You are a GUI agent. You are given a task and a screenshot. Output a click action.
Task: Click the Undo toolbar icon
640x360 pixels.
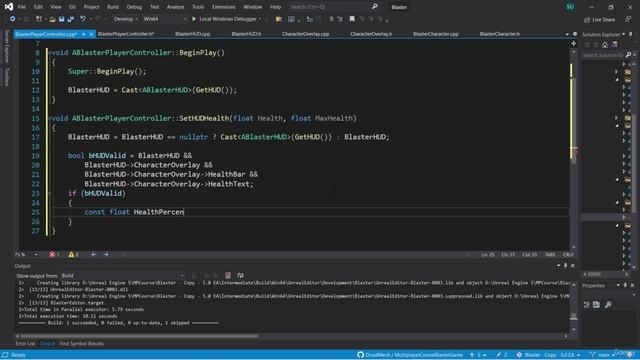83,19
